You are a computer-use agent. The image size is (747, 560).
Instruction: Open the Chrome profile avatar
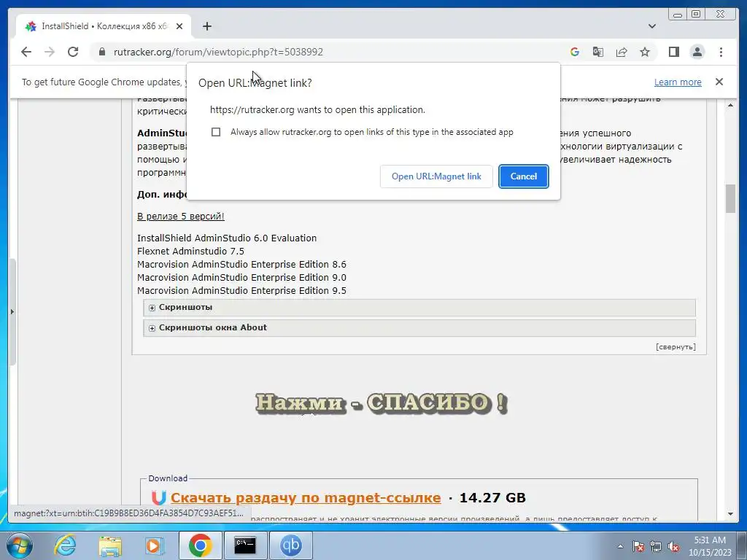[697, 52]
